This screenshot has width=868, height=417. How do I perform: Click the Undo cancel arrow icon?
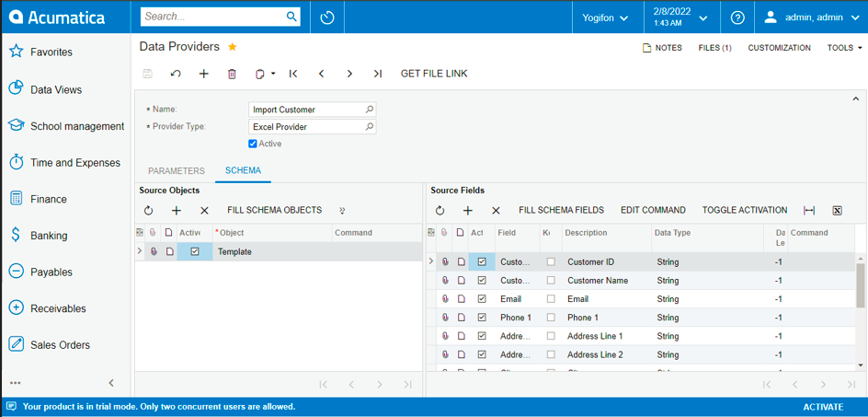(x=176, y=74)
